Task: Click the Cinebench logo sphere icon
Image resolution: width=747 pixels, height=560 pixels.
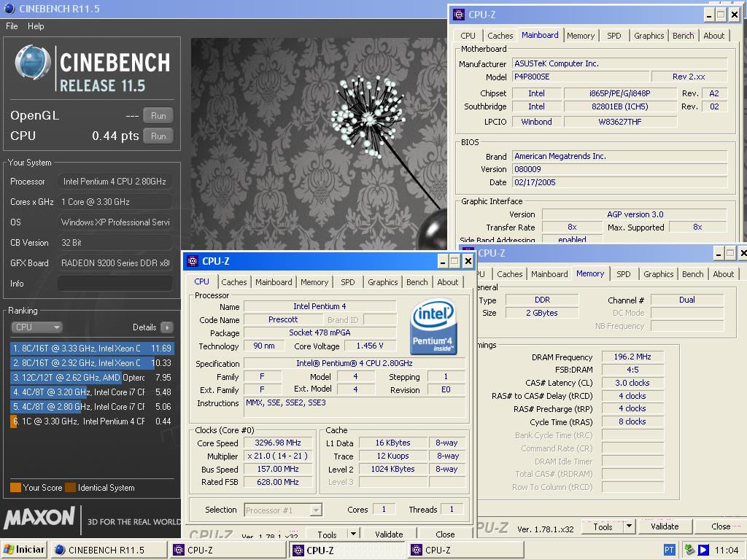Action: (33, 63)
